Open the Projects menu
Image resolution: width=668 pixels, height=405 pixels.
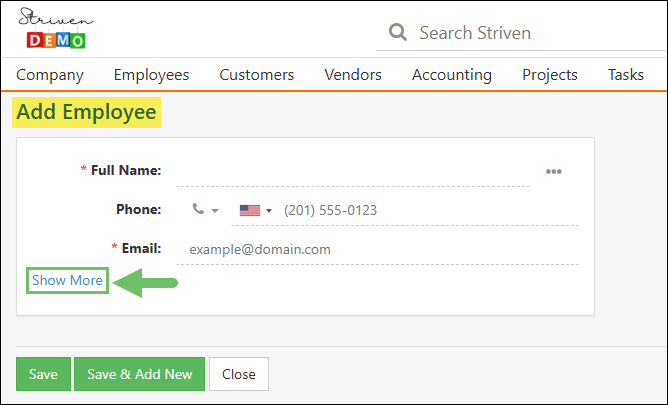pos(550,75)
